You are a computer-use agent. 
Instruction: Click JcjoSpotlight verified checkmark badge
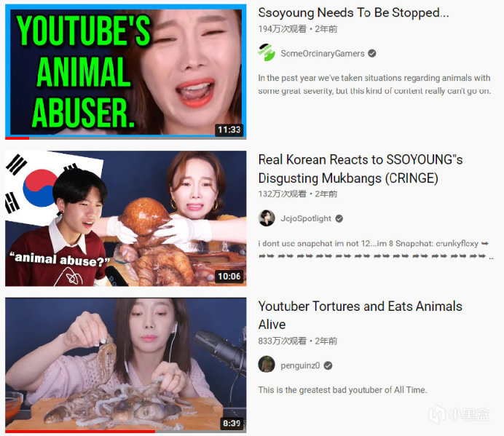[x=339, y=218]
